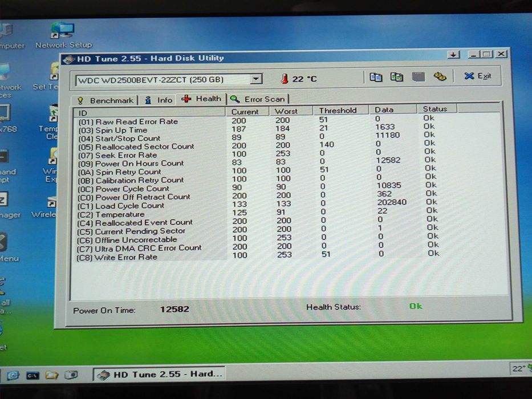Image resolution: width=532 pixels, height=399 pixels.
Task: Switch to the Info tab
Action: pos(159,100)
